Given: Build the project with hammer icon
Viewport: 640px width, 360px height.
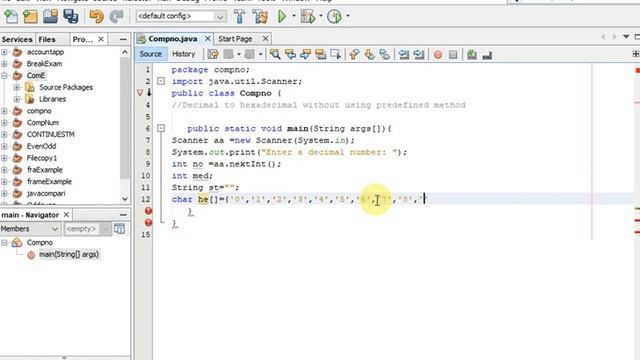Looking at the screenshot, I should (240, 16).
